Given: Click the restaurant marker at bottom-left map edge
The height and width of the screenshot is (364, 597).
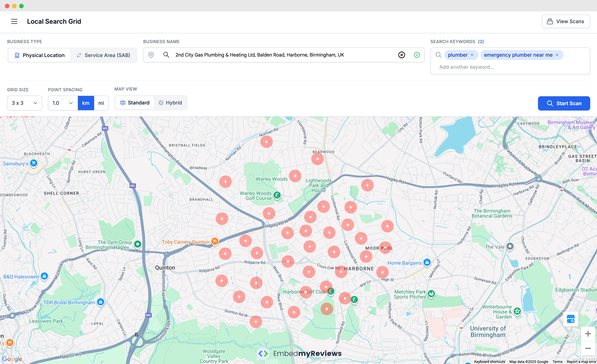Looking at the screenshot, I should 10,343.
